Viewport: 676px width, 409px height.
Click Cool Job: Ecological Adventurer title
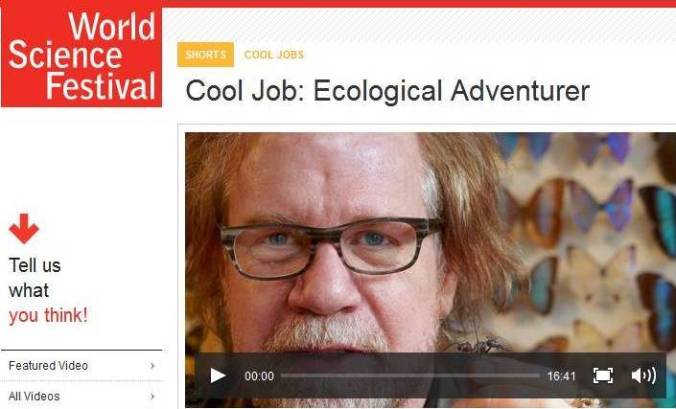387,91
